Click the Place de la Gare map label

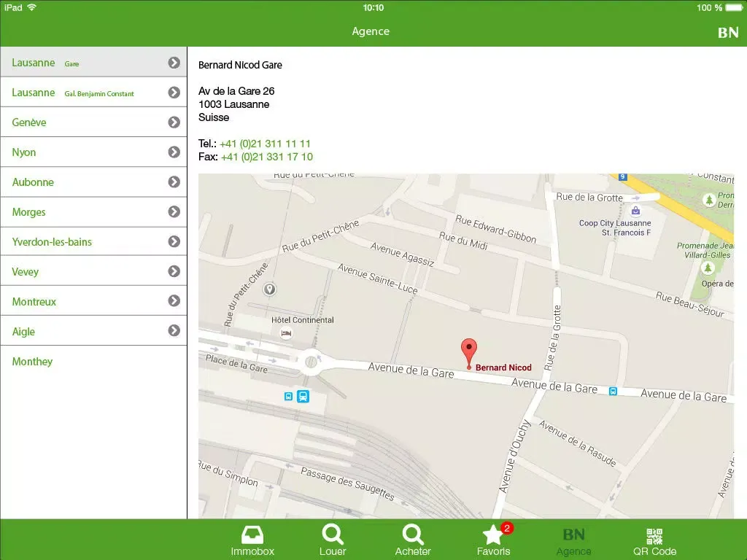coord(237,363)
